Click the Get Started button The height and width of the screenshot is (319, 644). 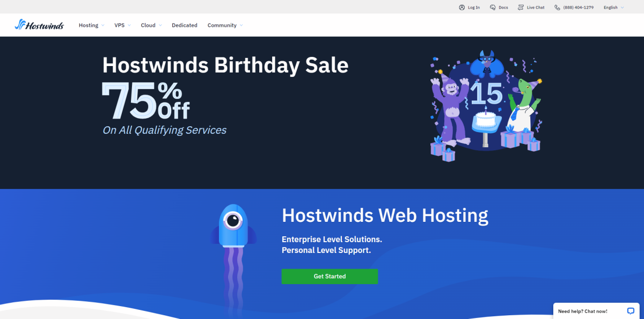[x=330, y=276]
